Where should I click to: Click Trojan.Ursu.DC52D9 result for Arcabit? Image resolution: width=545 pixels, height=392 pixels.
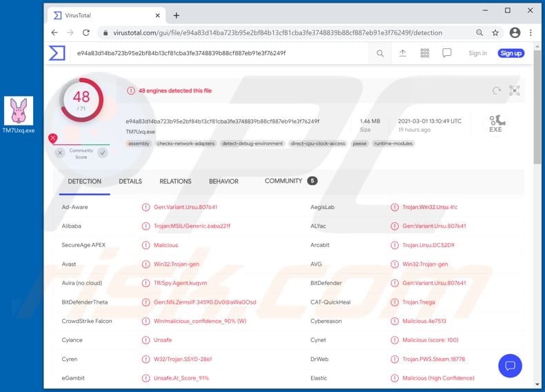tap(428, 245)
